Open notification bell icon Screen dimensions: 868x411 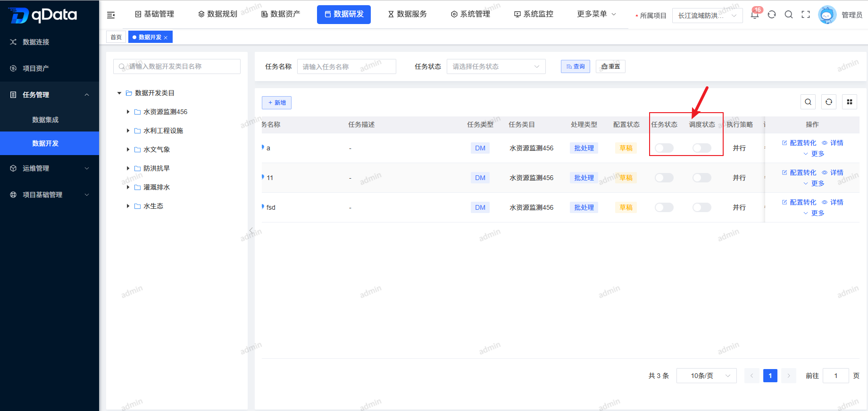point(754,15)
